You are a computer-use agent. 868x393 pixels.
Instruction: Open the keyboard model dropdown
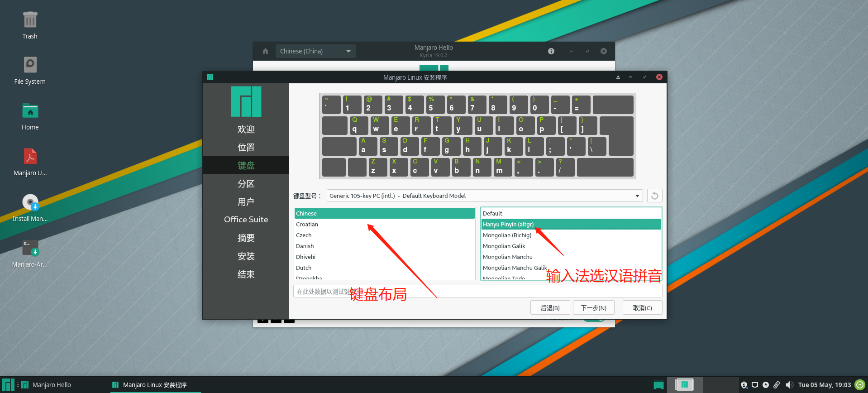[484, 196]
